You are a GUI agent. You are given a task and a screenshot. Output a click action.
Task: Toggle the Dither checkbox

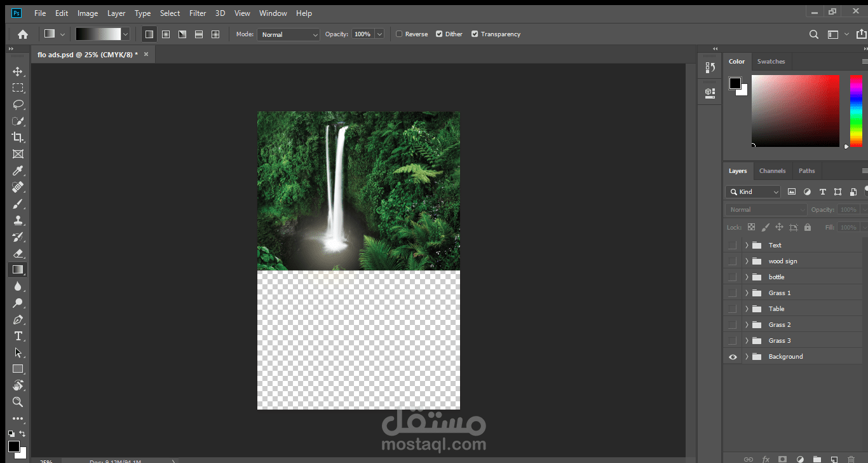(439, 34)
